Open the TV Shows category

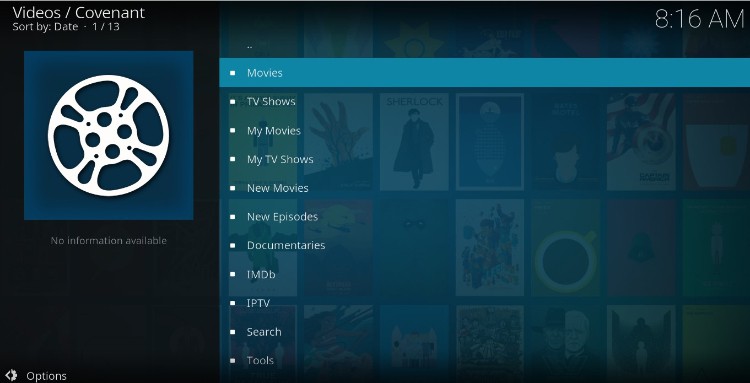[485, 101]
